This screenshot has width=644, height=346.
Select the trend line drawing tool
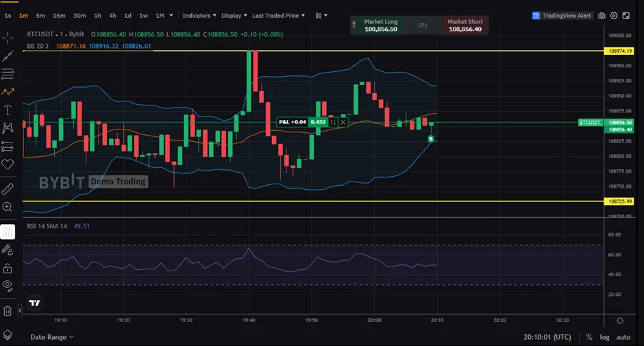point(8,56)
